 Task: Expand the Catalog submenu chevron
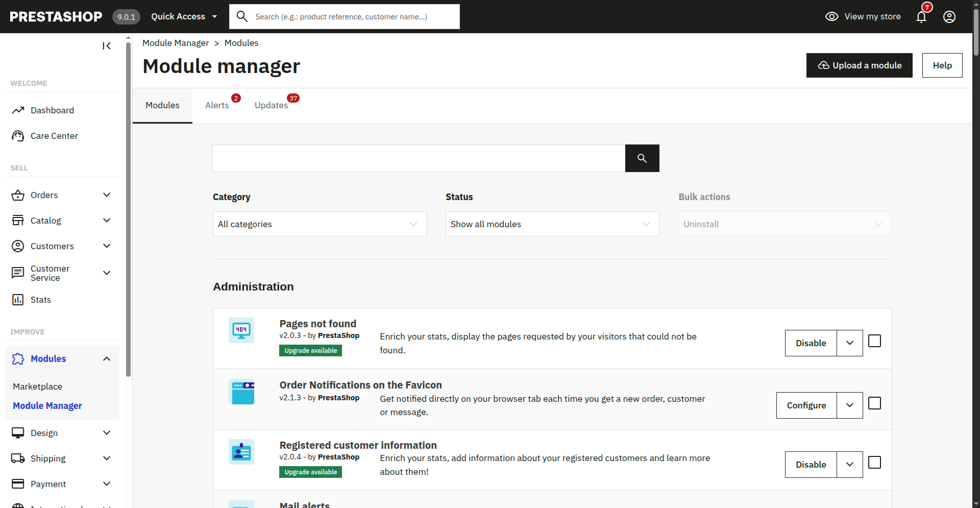click(107, 221)
